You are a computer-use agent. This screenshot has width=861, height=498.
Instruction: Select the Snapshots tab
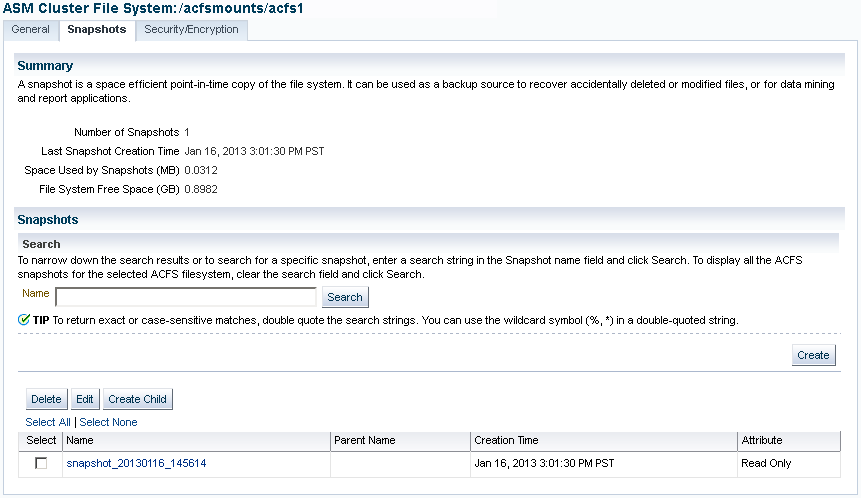(97, 30)
